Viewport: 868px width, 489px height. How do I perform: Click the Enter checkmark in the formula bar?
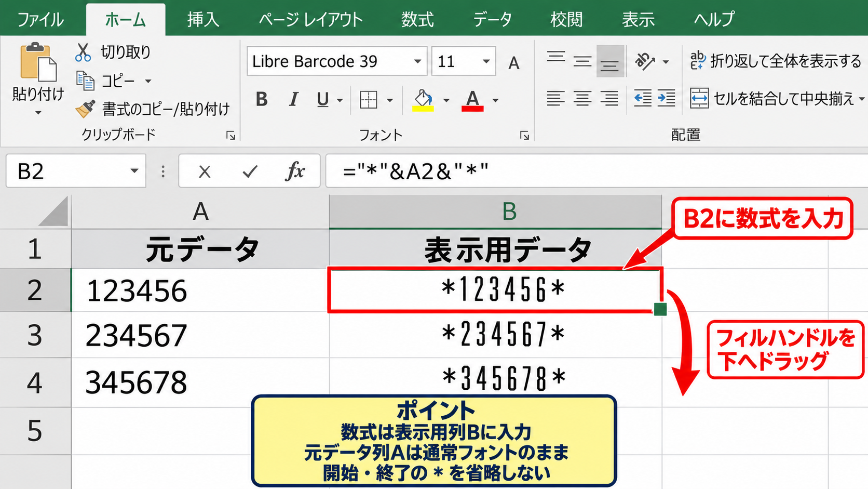pyautogui.click(x=250, y=171)
